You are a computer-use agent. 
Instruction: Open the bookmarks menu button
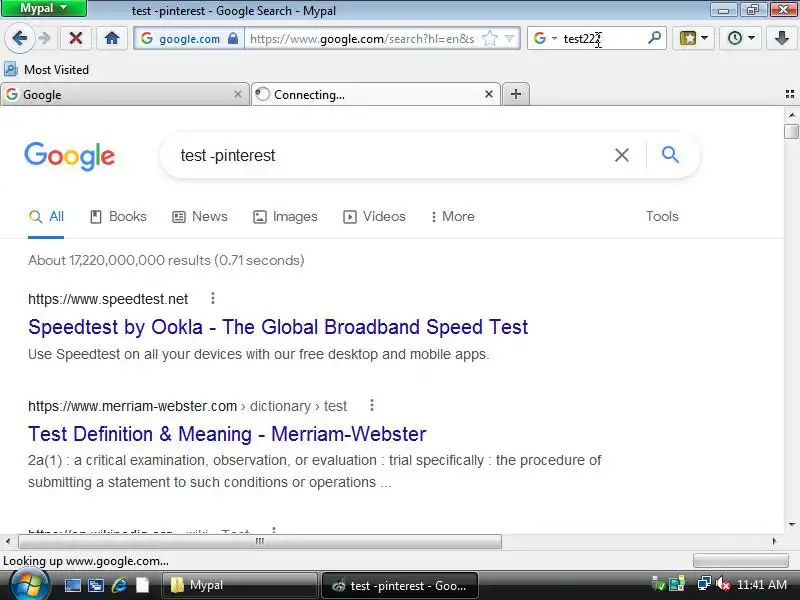[x=693, y=38]
